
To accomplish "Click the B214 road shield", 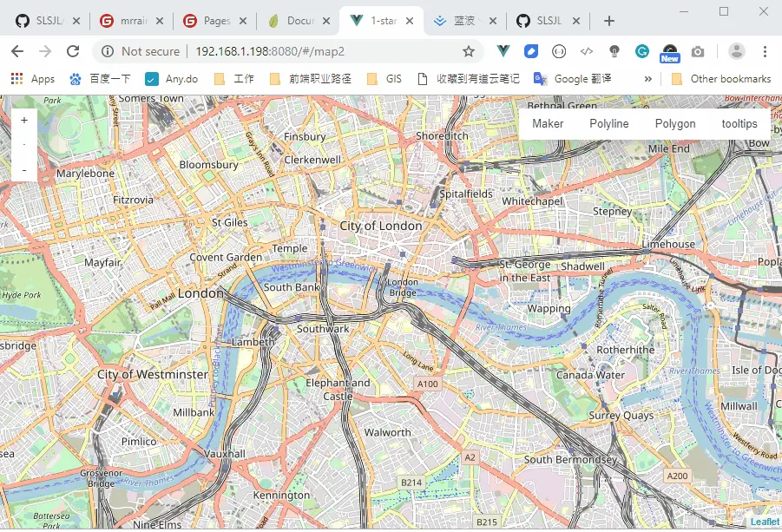I will click(x=411, y=483).
